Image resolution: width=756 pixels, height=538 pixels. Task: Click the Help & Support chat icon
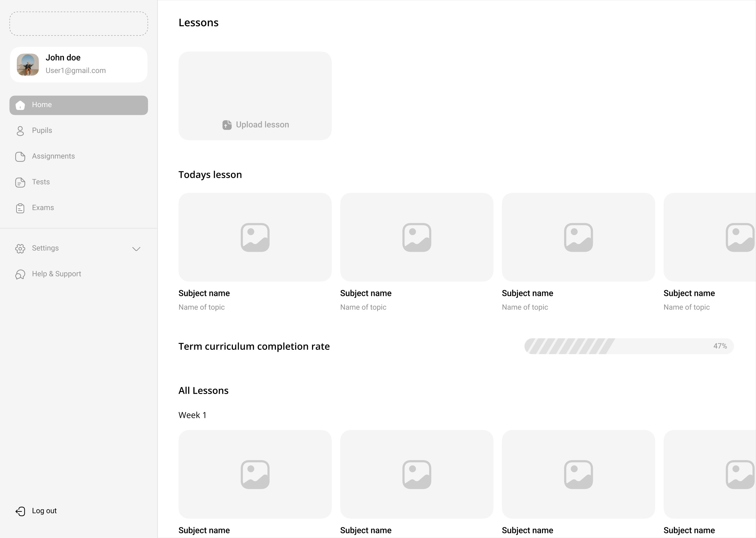tap(20, 274)
